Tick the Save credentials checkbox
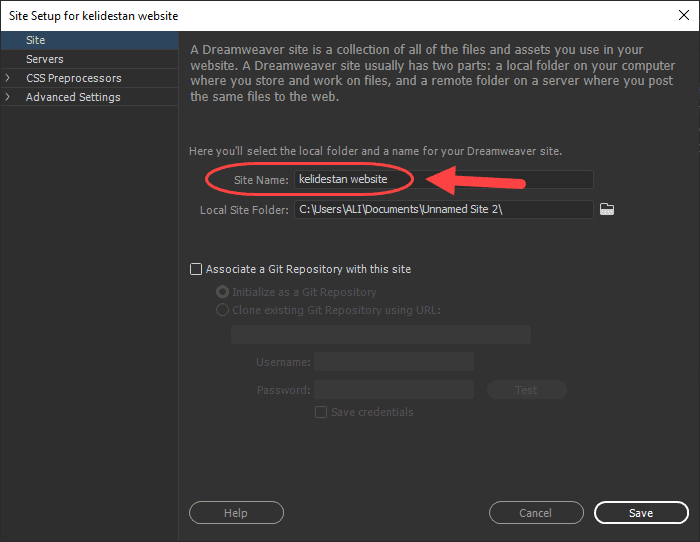Image resolution: width=700 pixels, height=542 pixels. (x=321, y=412)
